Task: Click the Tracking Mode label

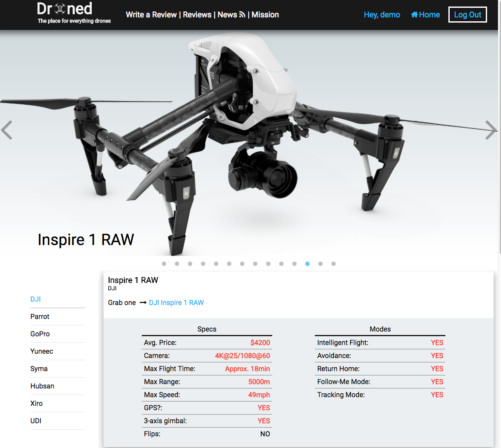Action: click(341, 395)
